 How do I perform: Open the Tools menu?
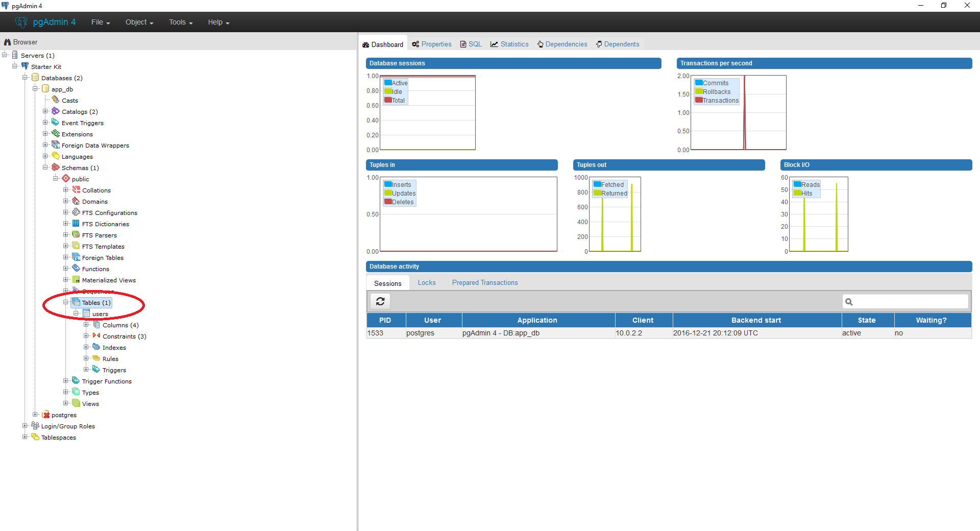pos(181,22)
